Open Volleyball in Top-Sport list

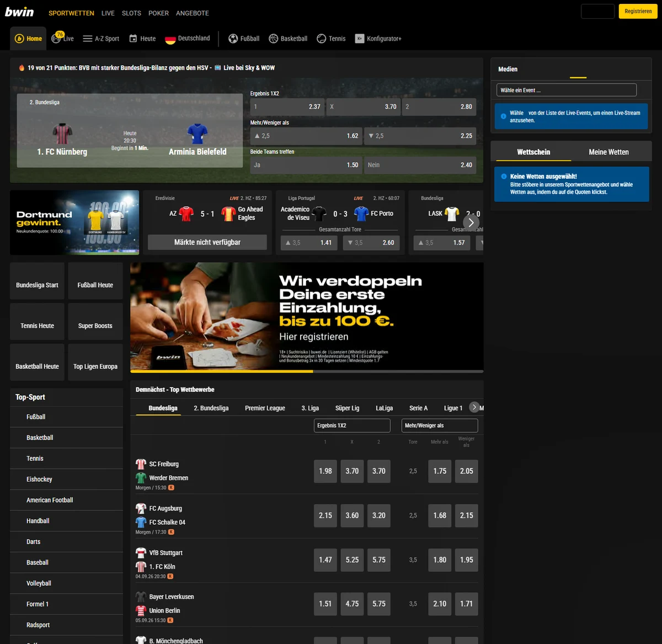tap(66, 583)
